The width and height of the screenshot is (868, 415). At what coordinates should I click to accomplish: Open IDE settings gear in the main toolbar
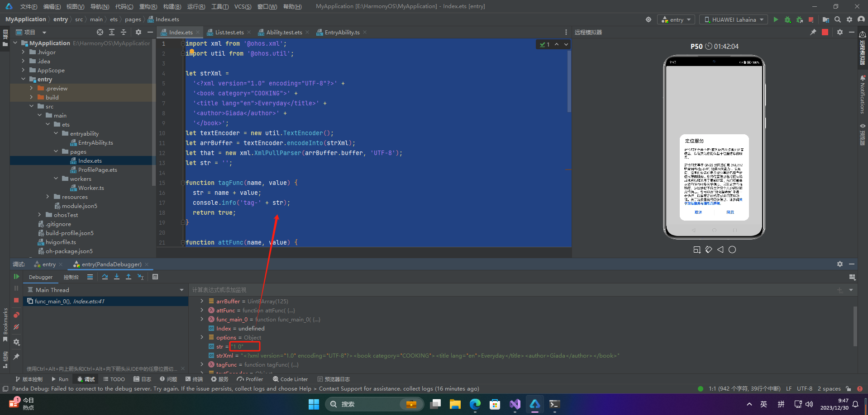point(849,19)
